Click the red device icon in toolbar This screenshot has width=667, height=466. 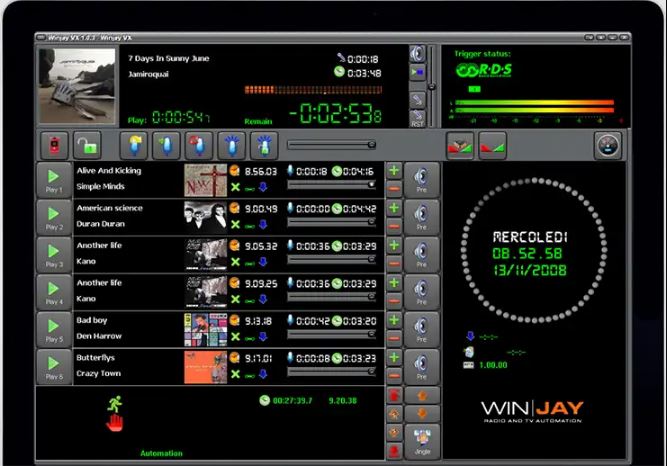coord(54,145)
